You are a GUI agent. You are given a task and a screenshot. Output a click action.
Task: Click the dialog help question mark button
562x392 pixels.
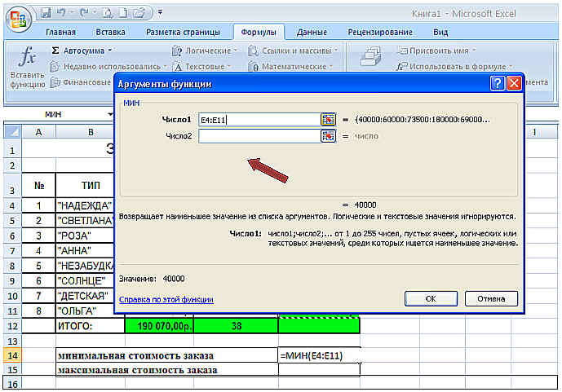[x=497, y=83]
